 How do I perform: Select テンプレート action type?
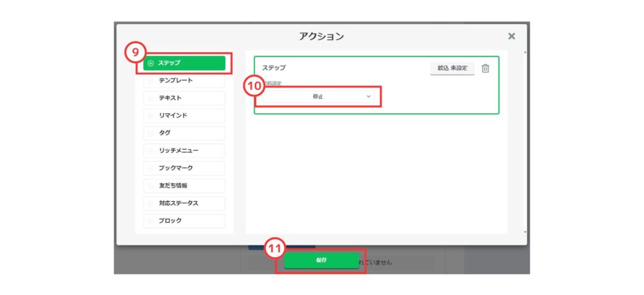point(185,81)
